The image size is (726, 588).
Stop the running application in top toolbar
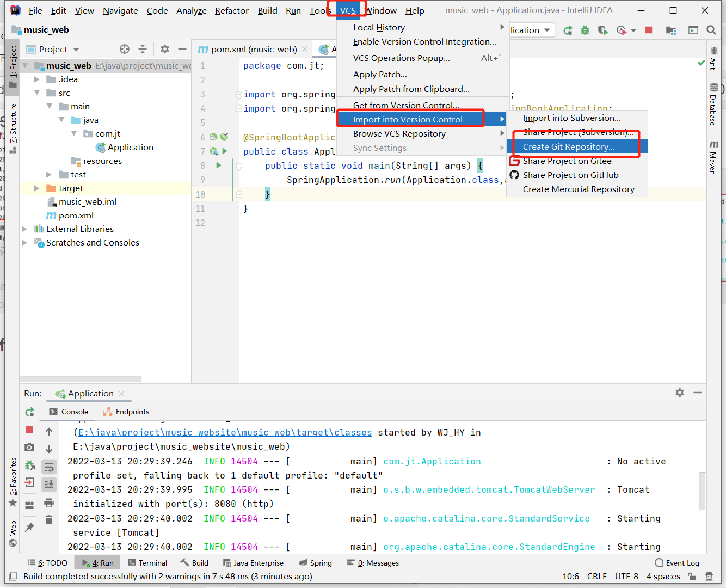tap(649, 30)
